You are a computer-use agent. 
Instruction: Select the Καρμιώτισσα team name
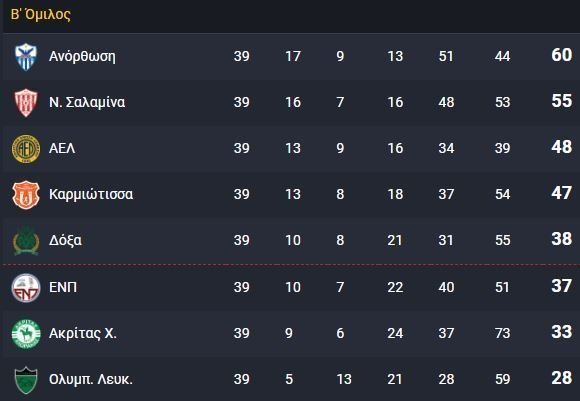point(91,194)
